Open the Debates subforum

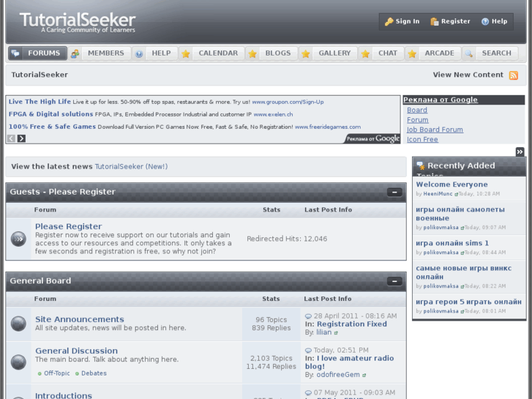coord(94,373)
